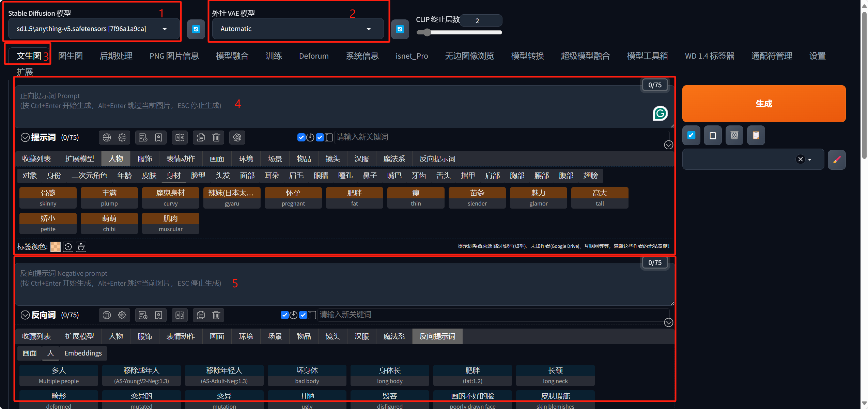
Task: Collapse the 提示词 panel with its chevron
Action: pyautogui.click(x=25, y=137)
